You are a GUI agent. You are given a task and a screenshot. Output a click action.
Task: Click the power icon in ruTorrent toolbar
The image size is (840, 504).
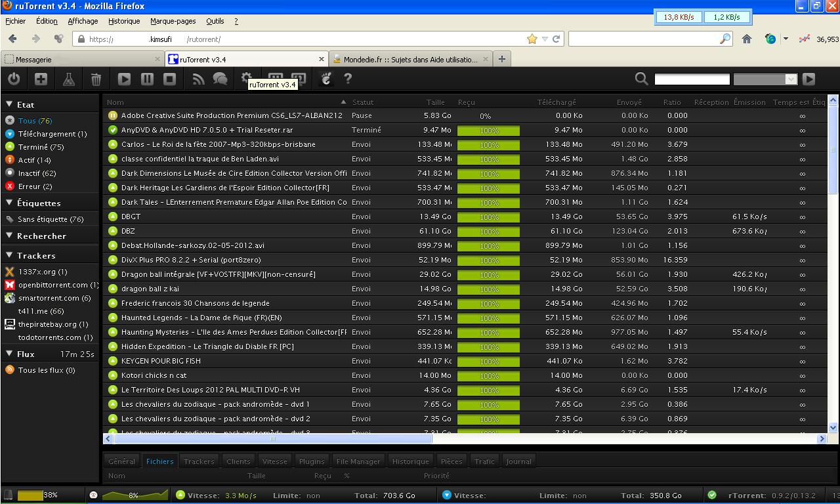[14, 79]
